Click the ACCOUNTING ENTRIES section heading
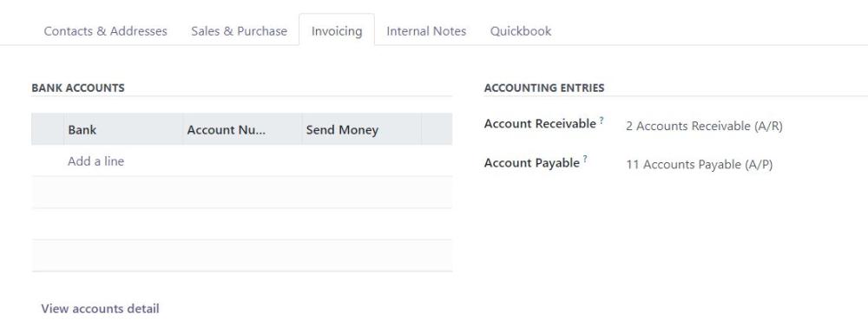 click(x=544, y=88)
